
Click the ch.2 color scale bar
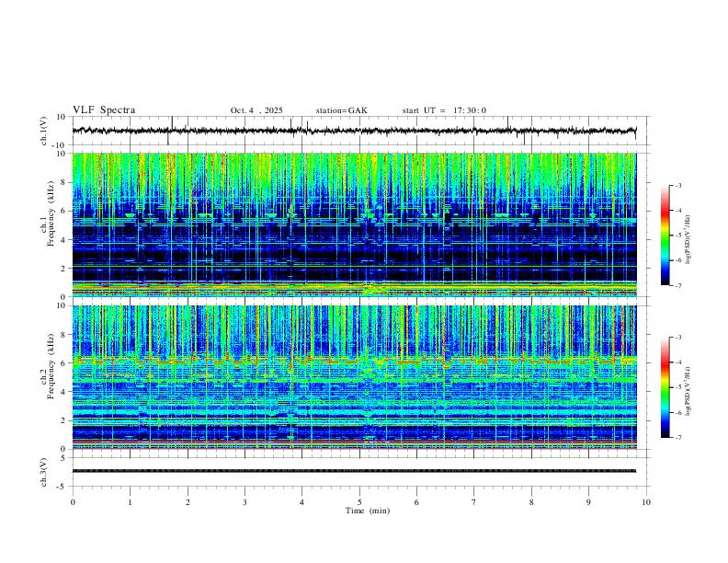pos(665,387)
